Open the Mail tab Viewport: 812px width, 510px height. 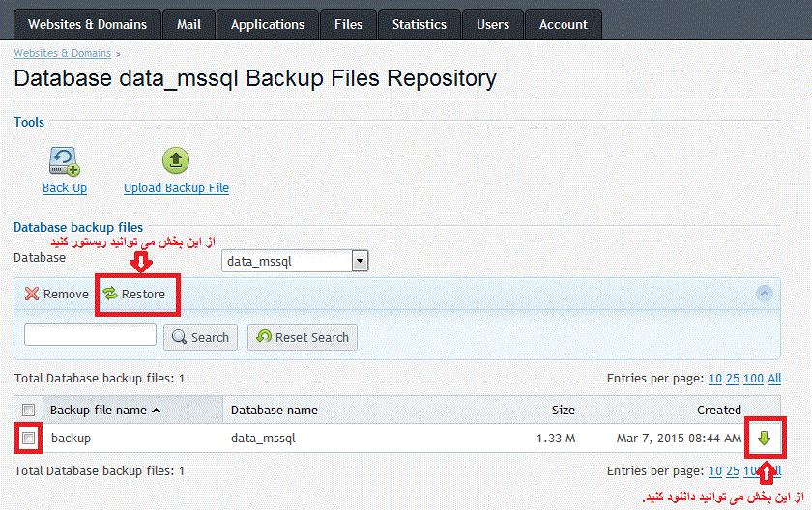pyautogui.click(x=189, y=24)
